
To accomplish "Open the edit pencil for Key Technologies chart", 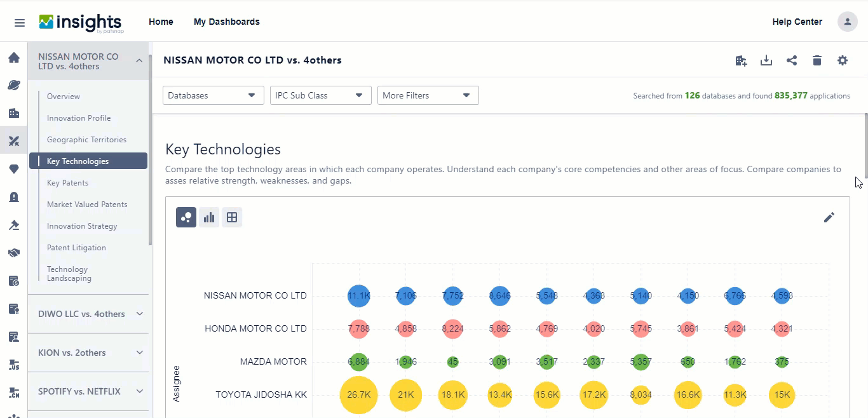I will tap(829, 217).
